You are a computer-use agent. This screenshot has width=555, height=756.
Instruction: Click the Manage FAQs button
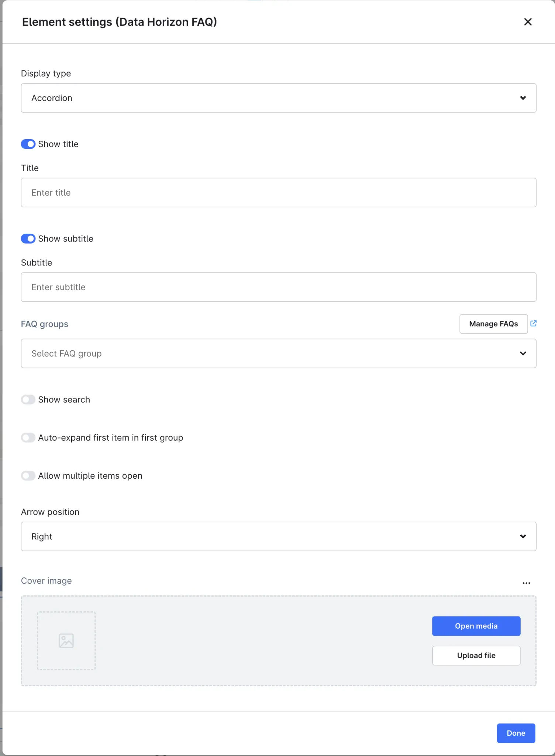pos(493,324)
